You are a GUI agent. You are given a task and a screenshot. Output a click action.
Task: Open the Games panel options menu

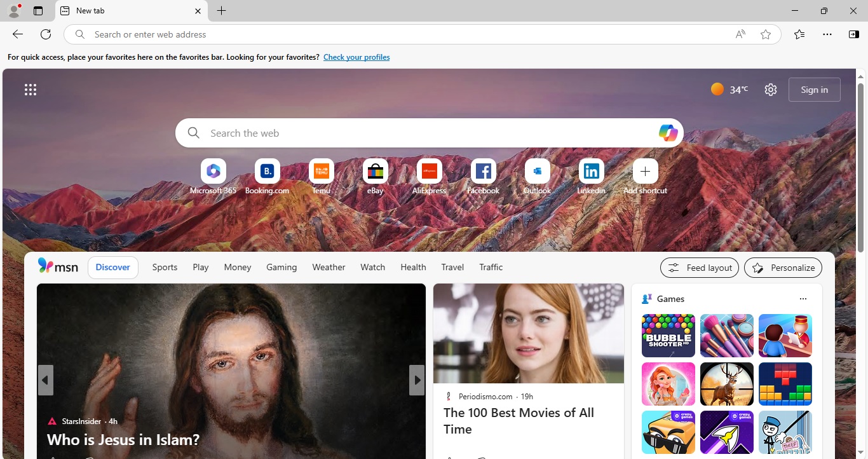pos(803,298)
